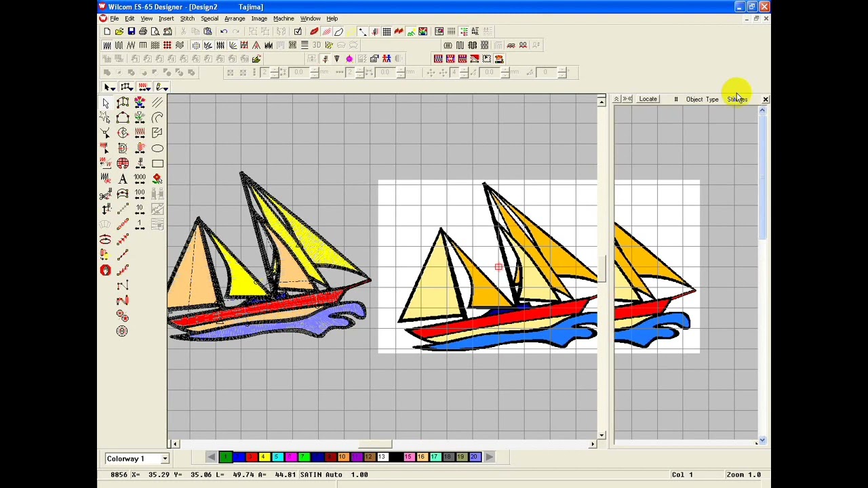Click the diagonal lines tool
The width and height of the screenshot is (868, 488).
(157, 102)
